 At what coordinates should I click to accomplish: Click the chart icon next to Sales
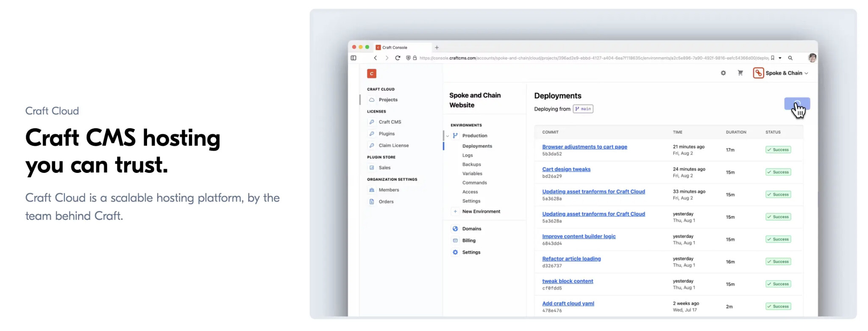click(372, 167)
